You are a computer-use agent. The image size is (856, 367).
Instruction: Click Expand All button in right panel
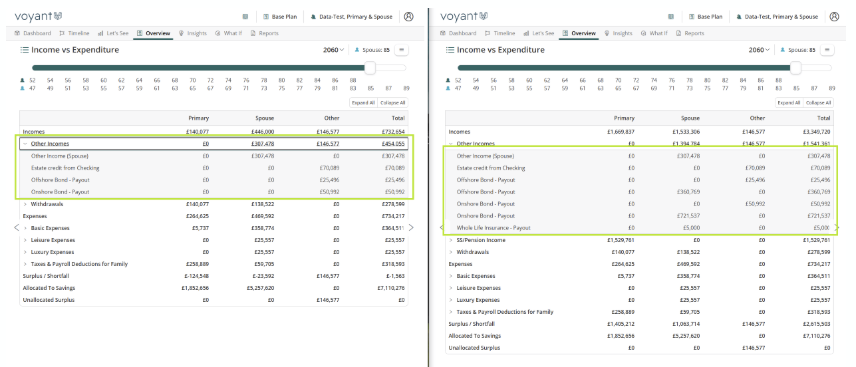[788, 103]
